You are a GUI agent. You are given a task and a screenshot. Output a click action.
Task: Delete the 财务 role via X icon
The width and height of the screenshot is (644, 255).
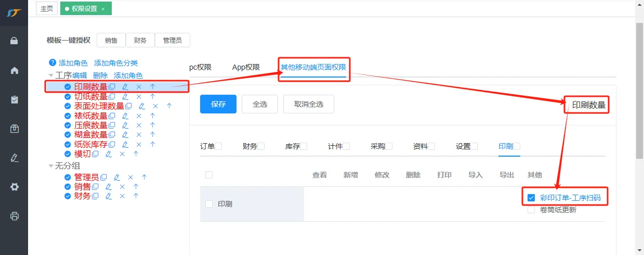122,196
